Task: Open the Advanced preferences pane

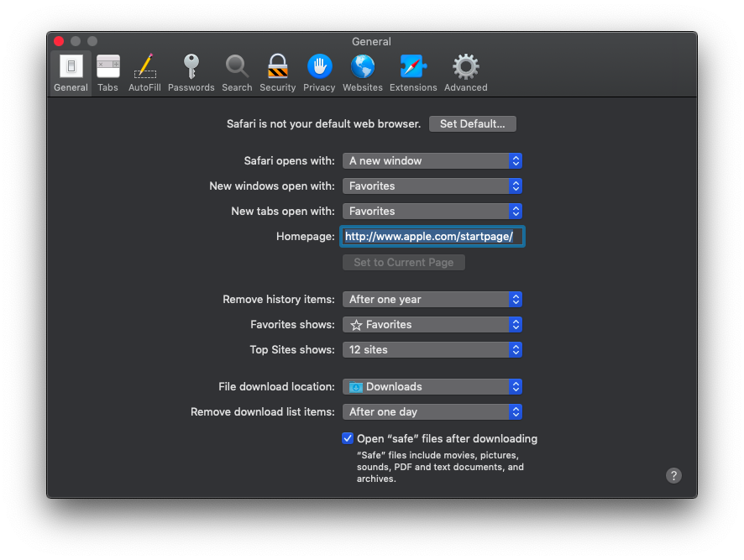Action: point(465,73)
